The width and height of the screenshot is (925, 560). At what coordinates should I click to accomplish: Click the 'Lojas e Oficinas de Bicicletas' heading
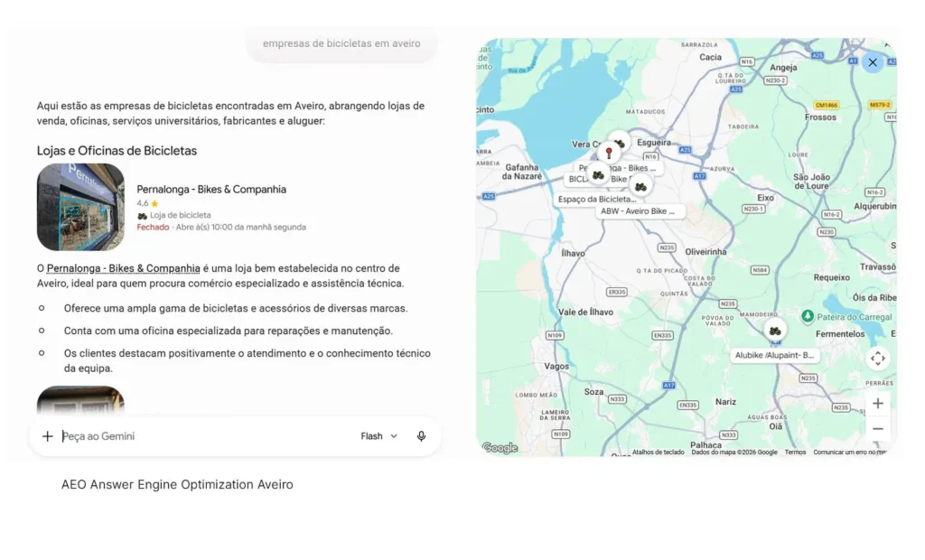point(117,151)
